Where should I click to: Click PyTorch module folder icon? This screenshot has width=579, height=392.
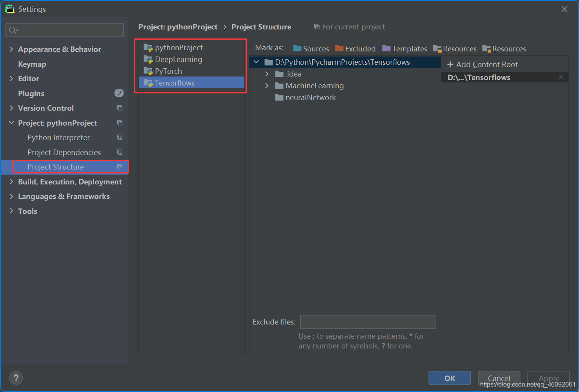click(148, 71)
